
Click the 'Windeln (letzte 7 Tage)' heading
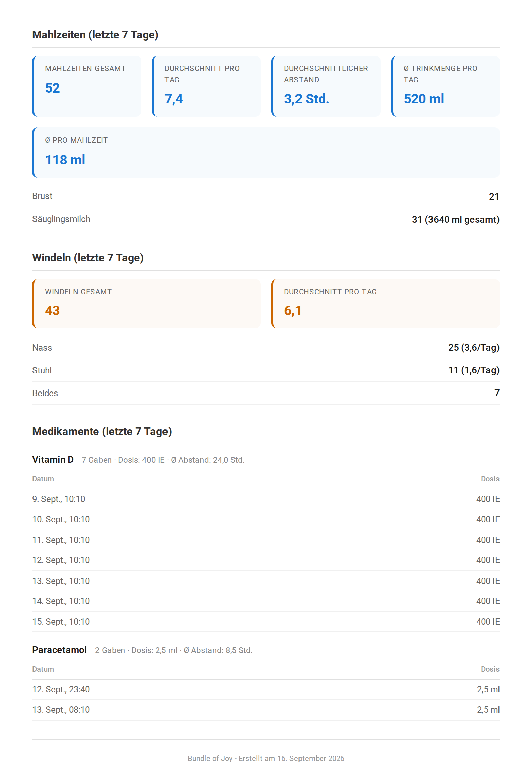(88, 258)
